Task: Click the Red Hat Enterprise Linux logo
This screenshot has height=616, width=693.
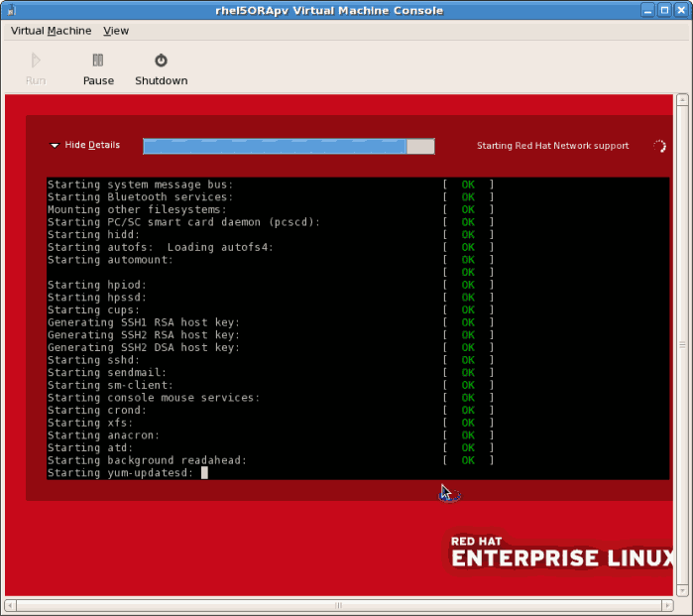Action: (562, 552)
